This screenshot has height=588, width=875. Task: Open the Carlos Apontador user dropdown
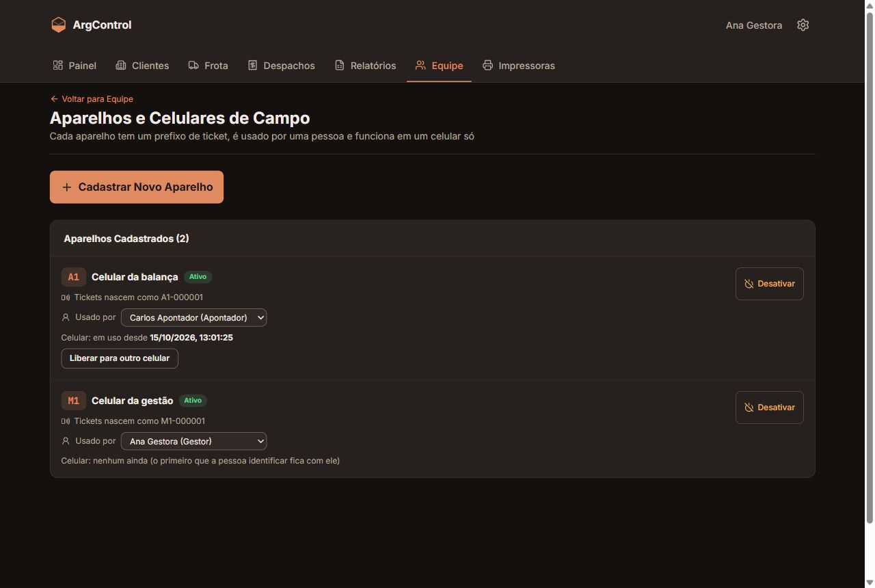[193, 317]
